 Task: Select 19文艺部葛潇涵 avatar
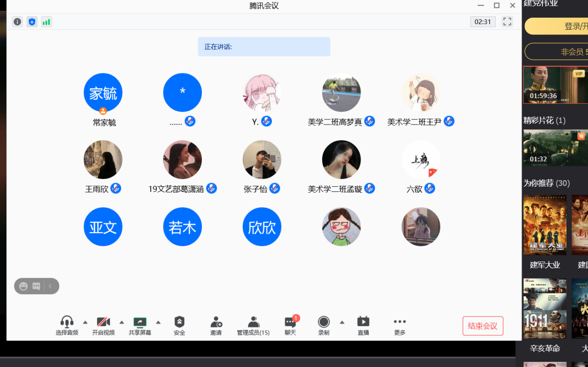tap(182, 159)
